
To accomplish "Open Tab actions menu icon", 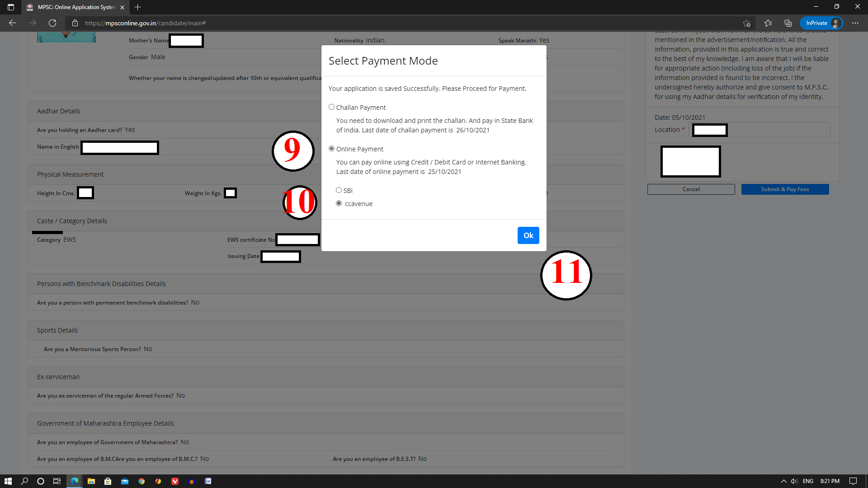I will [11, 7].
